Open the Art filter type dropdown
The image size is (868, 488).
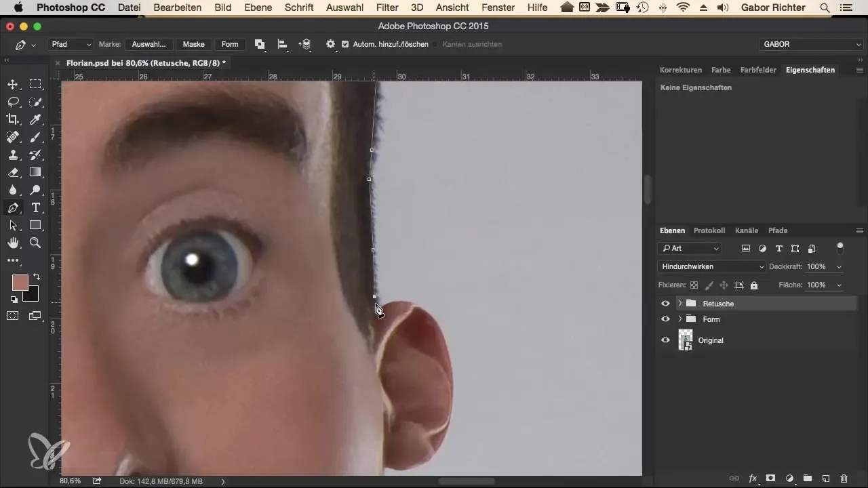point(690,249)
